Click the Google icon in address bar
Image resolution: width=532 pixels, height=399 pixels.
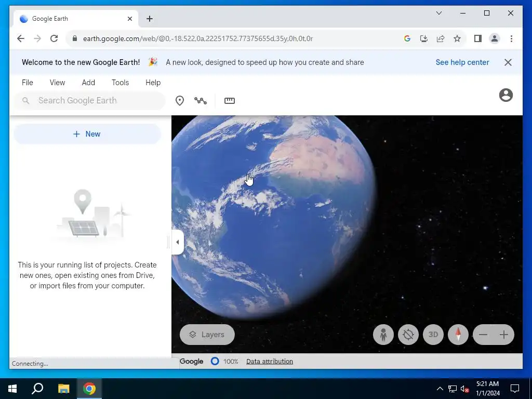click(x=407, y=38)
